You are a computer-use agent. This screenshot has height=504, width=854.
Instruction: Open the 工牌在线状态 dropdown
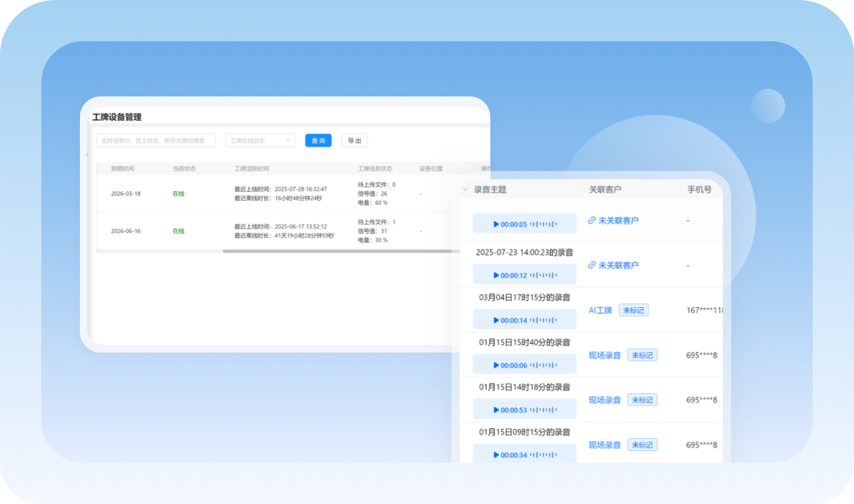260,140
